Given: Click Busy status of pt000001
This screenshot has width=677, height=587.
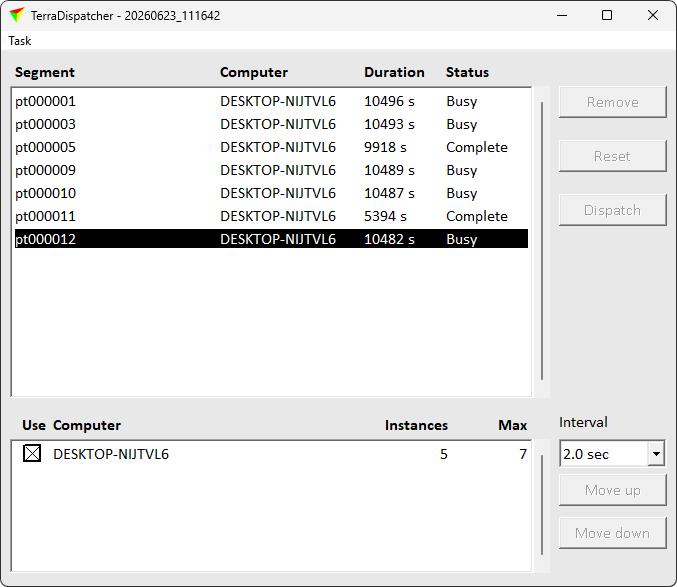Looking at the screenshot, I should (x=462, y=101).
